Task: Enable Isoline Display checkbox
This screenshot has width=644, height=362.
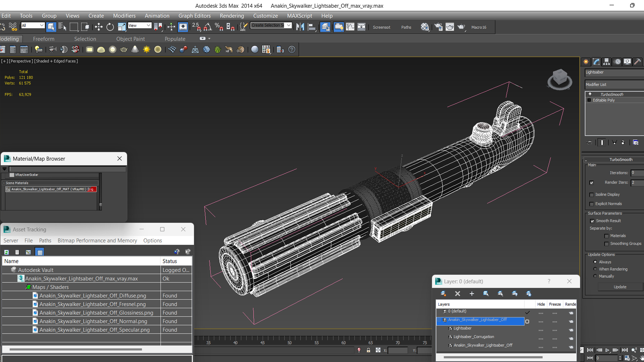Action: pos(592,195)
